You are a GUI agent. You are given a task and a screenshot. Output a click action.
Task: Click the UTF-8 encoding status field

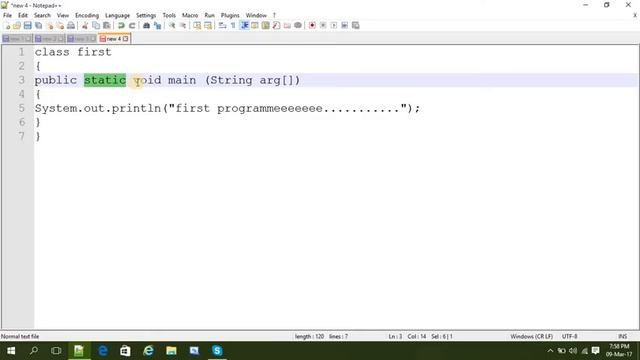click(x=569, y=336)
